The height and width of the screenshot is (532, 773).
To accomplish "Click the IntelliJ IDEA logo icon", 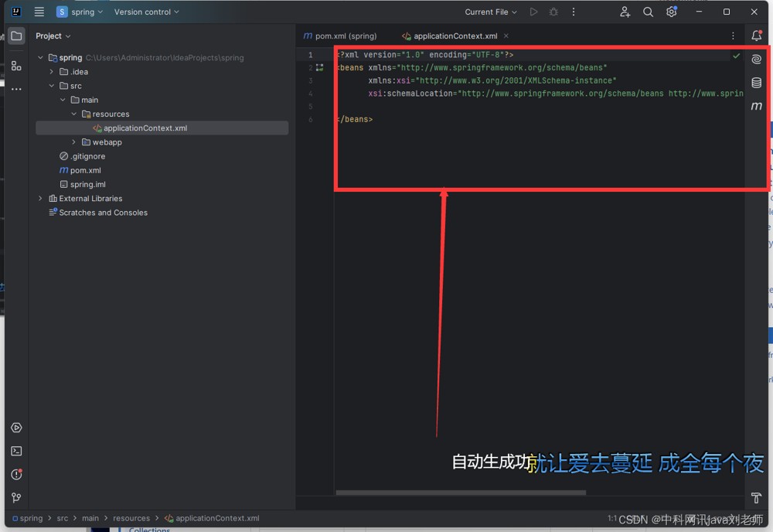I will tap(16, 12).
